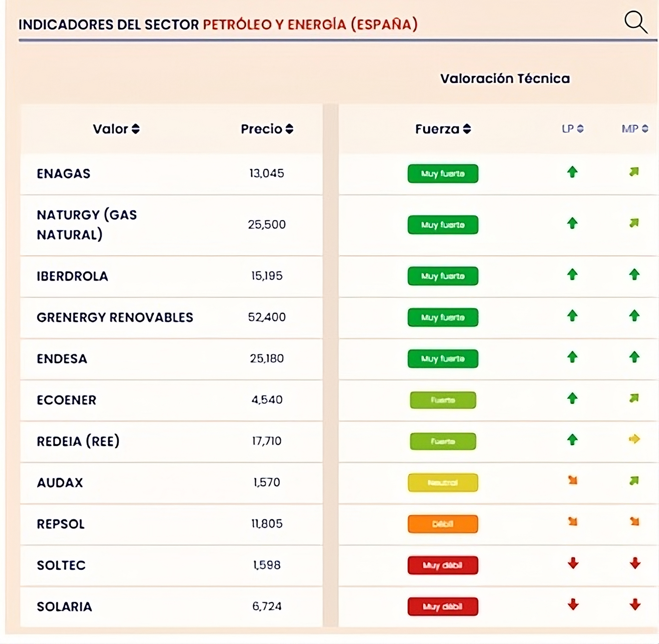Click REPSOL's orange Débil badge

(x=443, y=524)
